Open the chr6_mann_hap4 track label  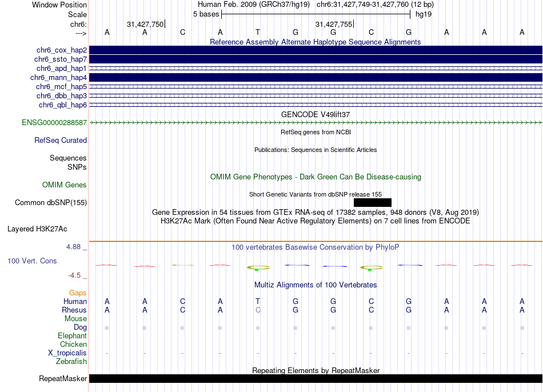coord(58,78)
